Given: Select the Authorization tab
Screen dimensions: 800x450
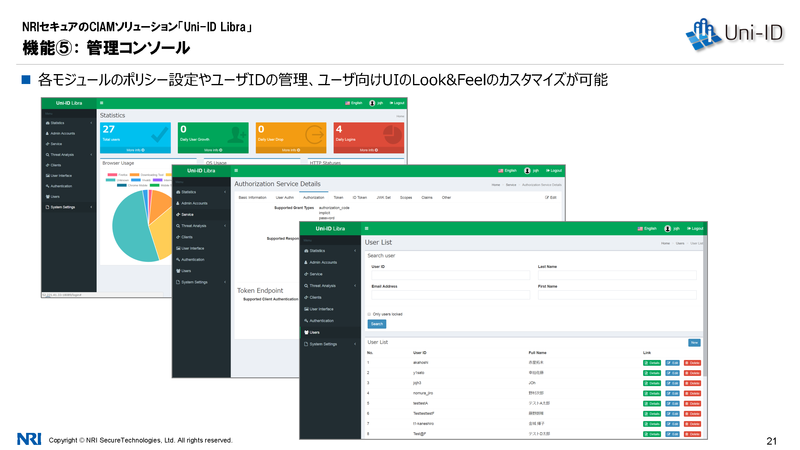Looking at the screenshot, I should [313, 197].
